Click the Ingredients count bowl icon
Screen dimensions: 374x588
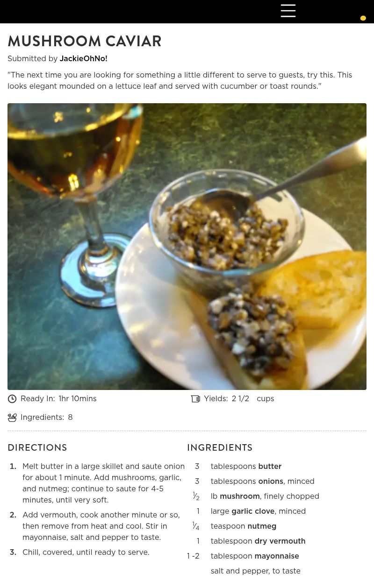12,418
